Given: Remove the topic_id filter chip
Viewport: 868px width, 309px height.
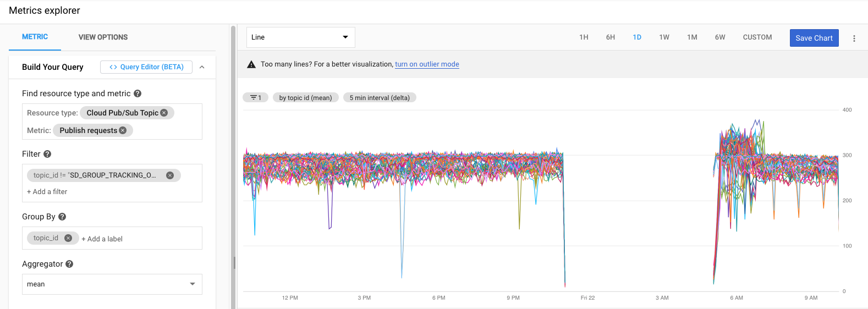Looking at the screenshot, I should (x=170, y=175).
